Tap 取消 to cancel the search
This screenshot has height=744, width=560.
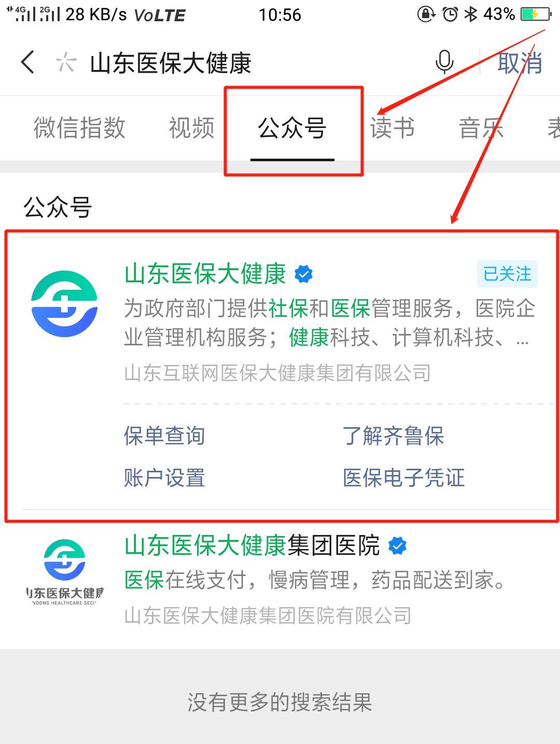(520, 63)
